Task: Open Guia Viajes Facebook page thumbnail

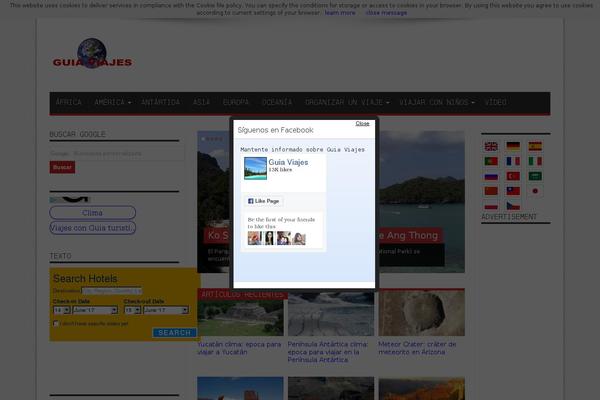Action: pos(255,168)
